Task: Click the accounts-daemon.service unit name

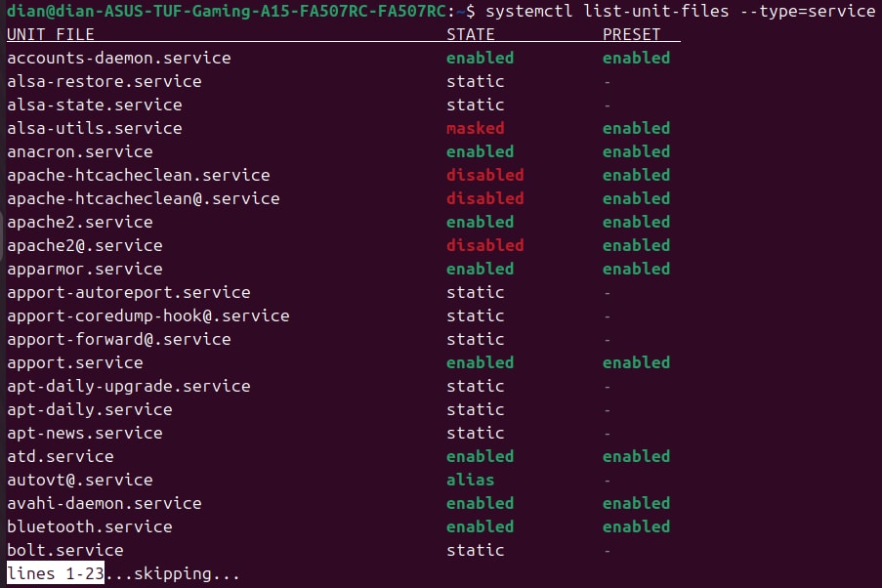Action: pos(118,58)
